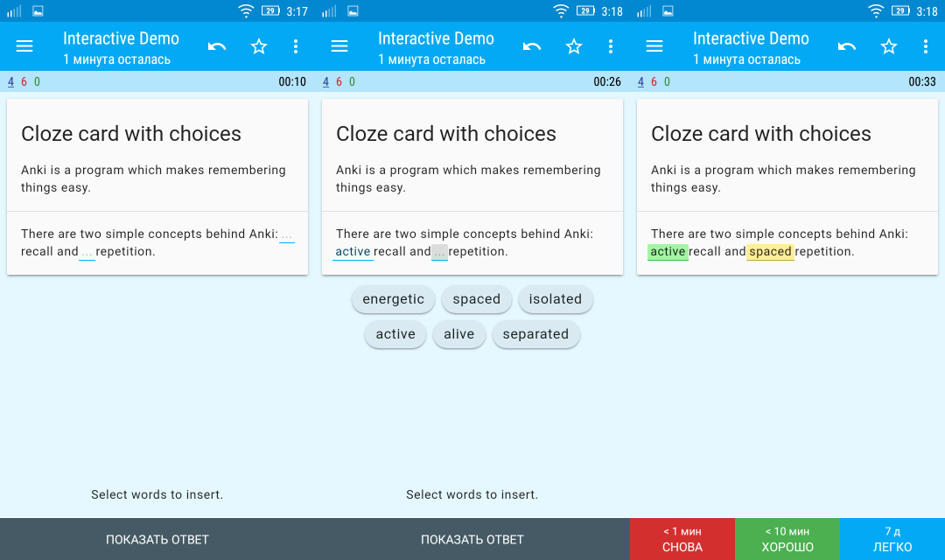
Task: Tap green 'active' answer in third card
Action: click(x=668, y=252)
